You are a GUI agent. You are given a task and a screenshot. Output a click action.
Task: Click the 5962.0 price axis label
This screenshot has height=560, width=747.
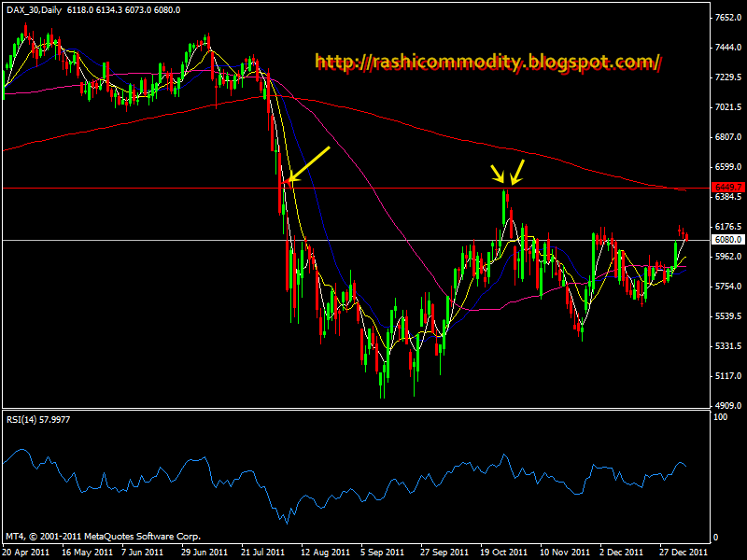tap(728, 257)
